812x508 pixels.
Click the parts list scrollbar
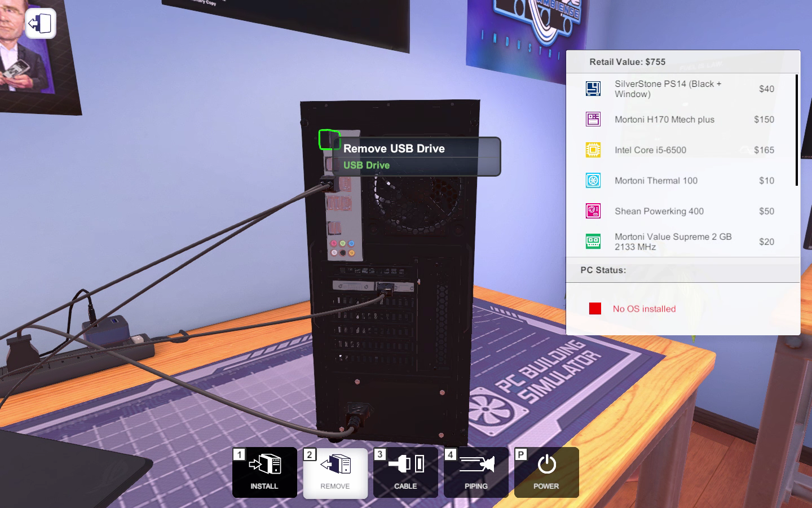797,130
